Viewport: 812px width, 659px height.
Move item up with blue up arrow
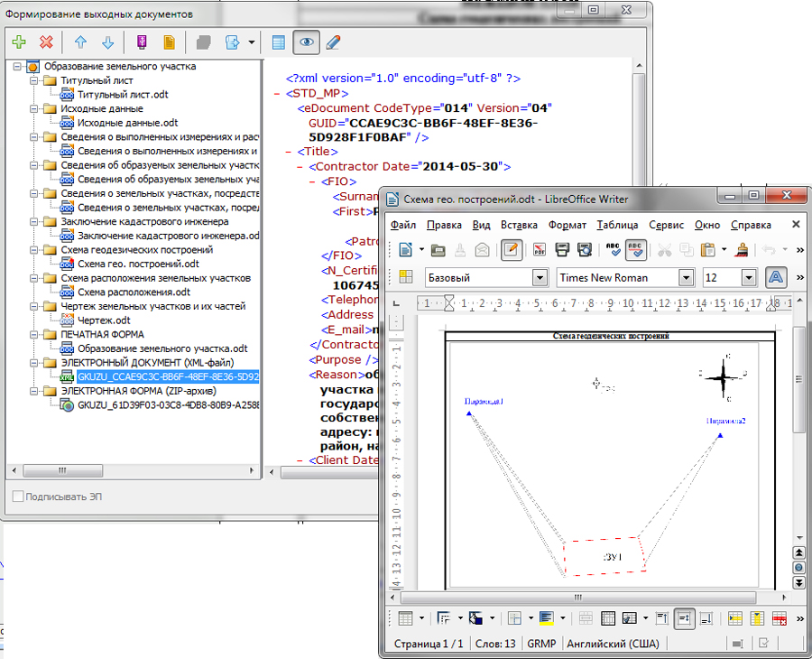(x=80, y=42)
